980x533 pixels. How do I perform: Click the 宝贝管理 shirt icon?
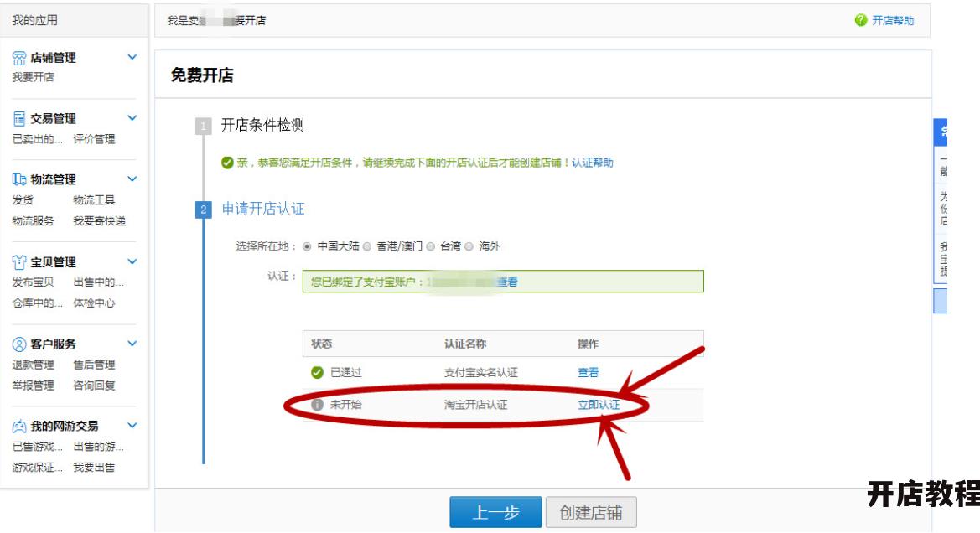[19, 262]
